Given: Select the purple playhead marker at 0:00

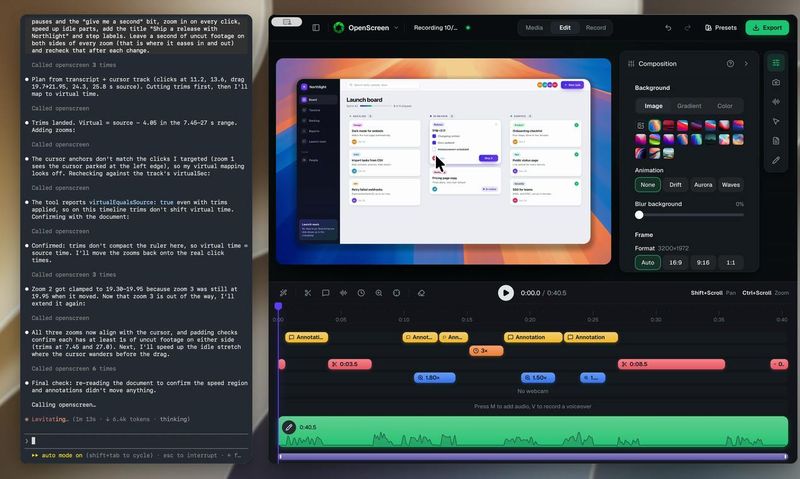Looking at the screenshot, I should [278, 306].
